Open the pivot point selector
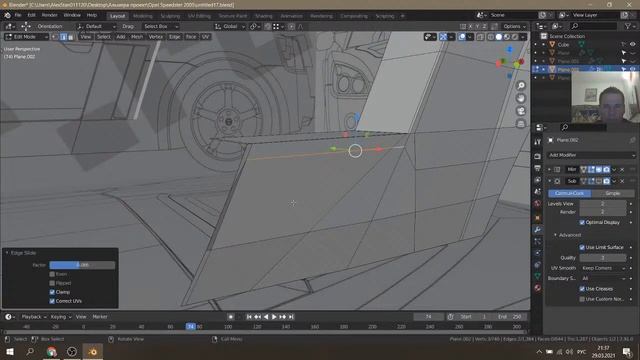 point(255,26)
